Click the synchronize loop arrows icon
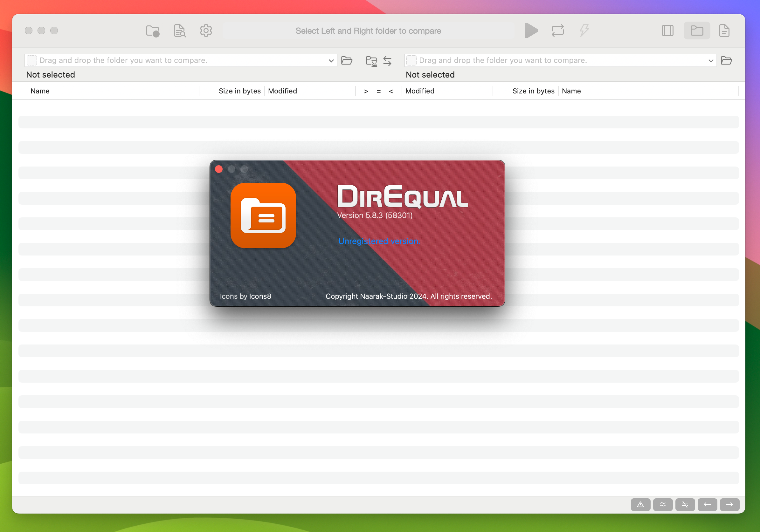This screenshot has width=760, height=532. tap(557, 31)
